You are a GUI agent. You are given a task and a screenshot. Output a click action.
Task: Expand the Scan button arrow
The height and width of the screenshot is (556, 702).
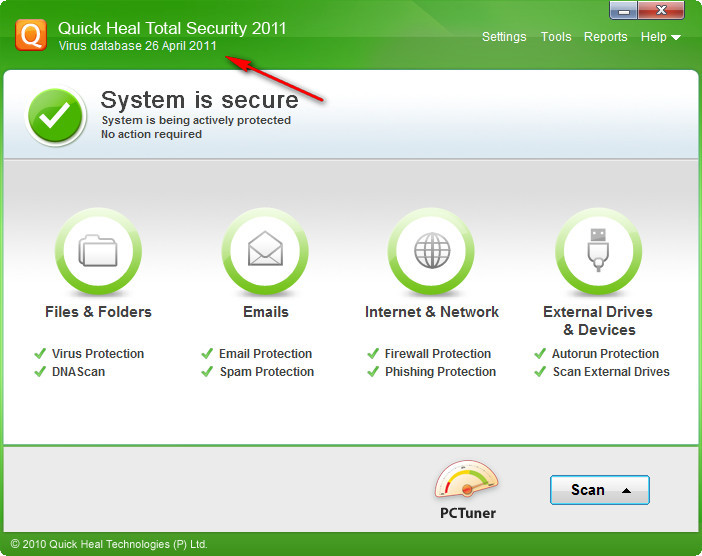tap(626, 491)
